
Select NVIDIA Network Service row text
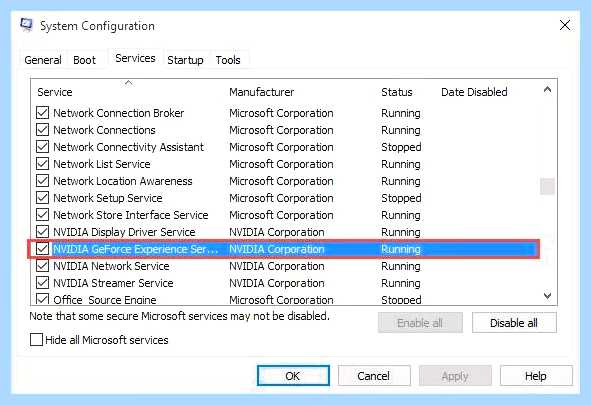(x=111, y=266)
